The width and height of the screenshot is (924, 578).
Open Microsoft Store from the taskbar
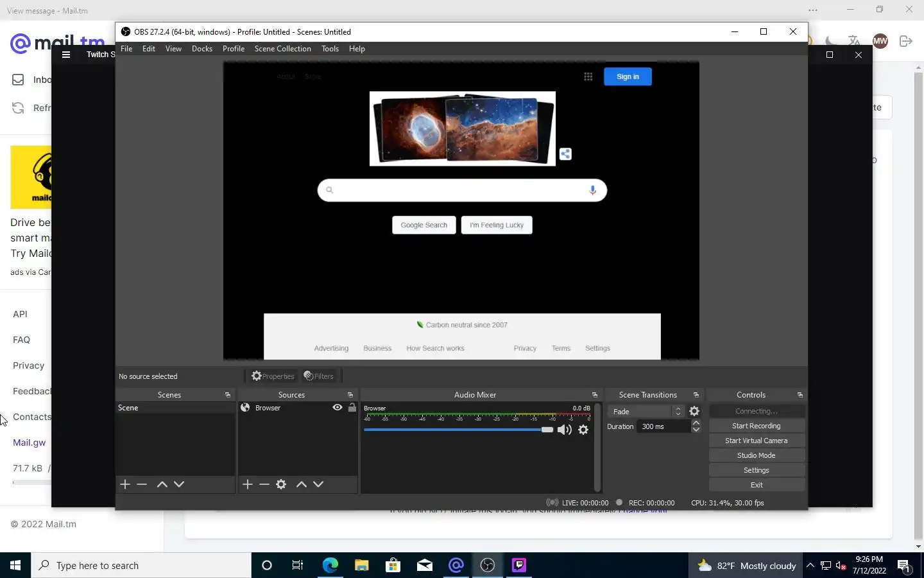click(393, 565)
